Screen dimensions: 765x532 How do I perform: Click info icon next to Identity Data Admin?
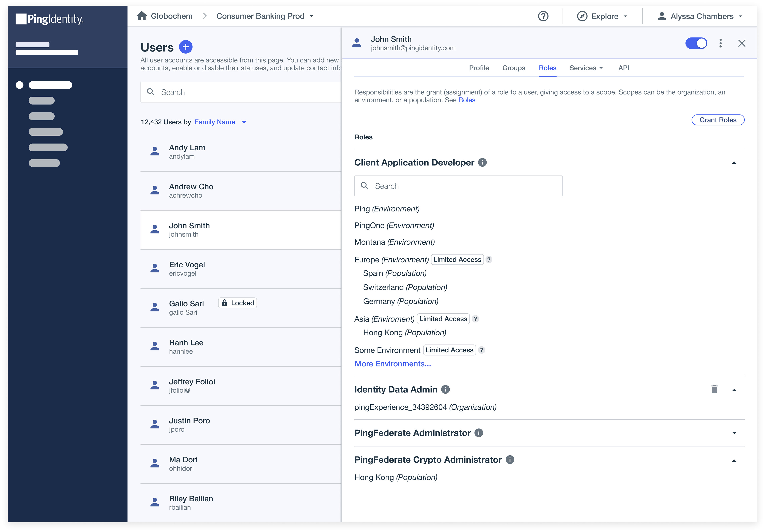(x=445, y=389)
